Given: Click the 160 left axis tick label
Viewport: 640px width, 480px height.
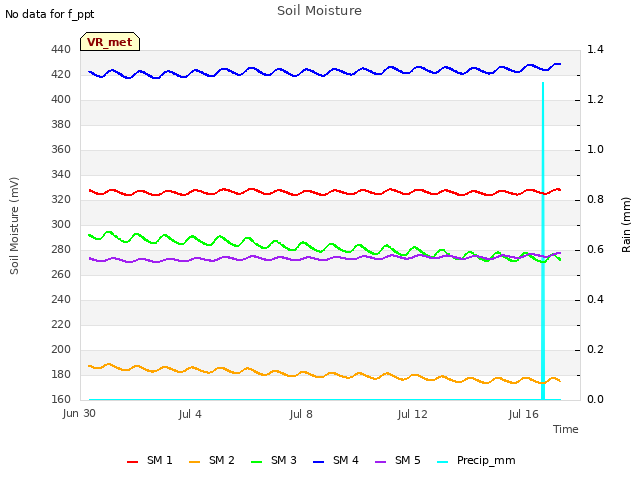Looking at the screenshot, I should 61,399.
